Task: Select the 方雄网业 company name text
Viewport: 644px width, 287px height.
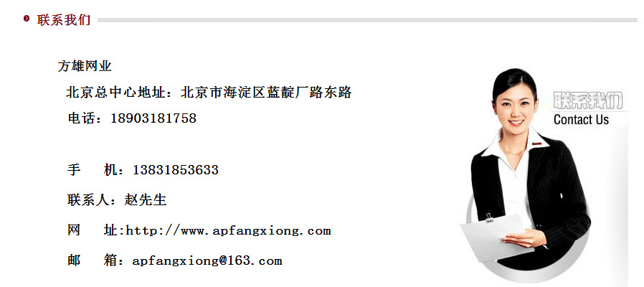Action: pyautogui.click(x=85, y=66)
